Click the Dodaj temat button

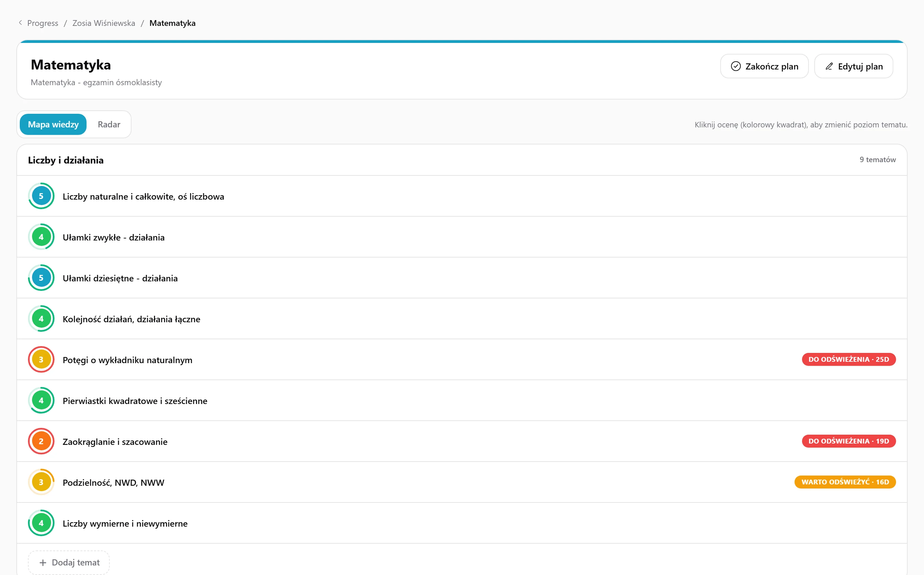[x=69, y=562]
